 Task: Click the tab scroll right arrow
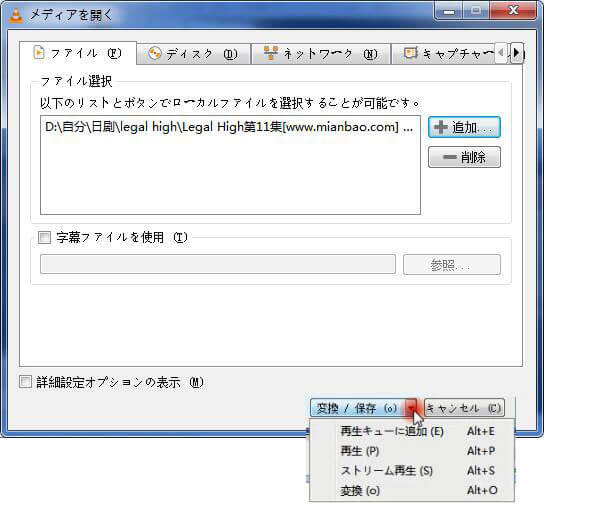(516, 53)
